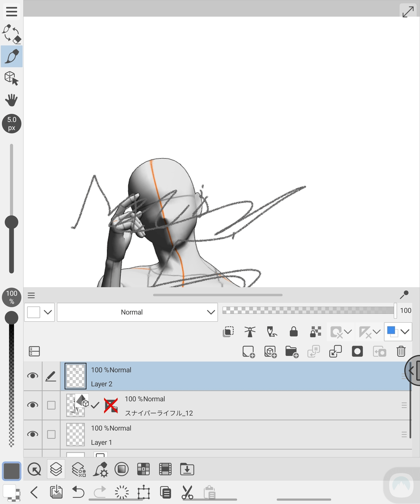
Task: Open the 3D object selection tool
Action: [x=11, y=78]
